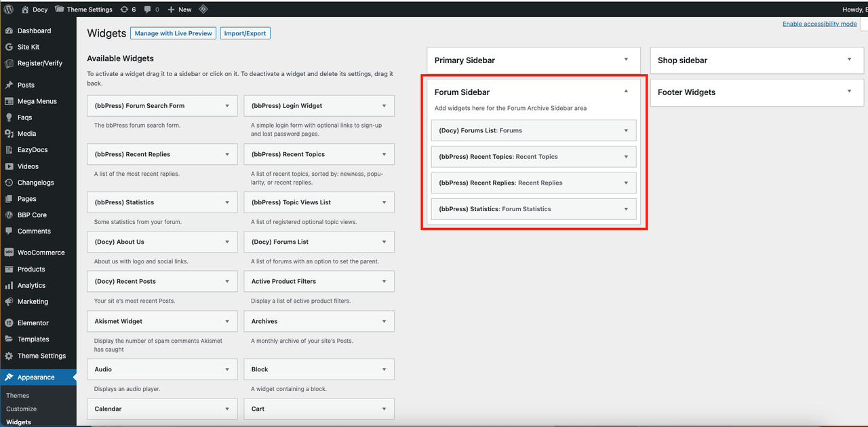Click the Posts pin icon
868x427 pixels.
[x=9, y=85]
